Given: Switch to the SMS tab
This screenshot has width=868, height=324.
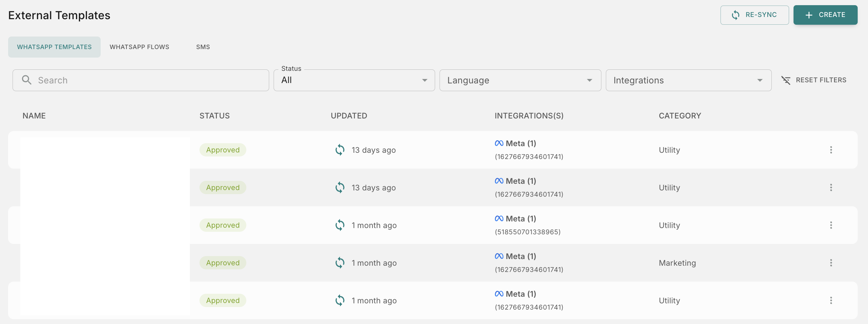Looking at the screenshot, I should coord(203,47).
